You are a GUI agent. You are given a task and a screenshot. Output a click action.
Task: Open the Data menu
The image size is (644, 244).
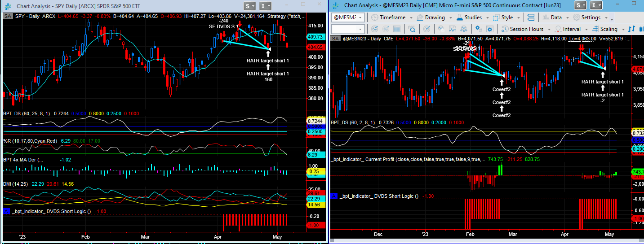coord(552,17)
